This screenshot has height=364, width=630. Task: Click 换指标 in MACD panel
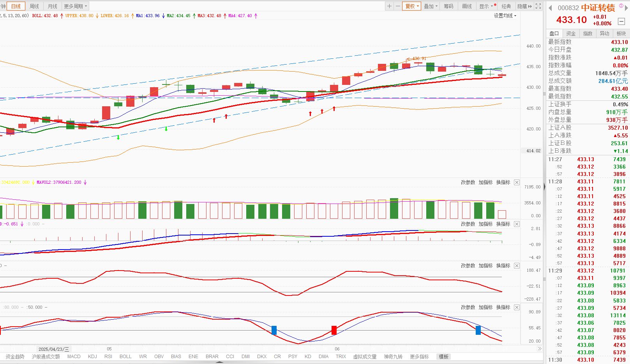[503, 224]
